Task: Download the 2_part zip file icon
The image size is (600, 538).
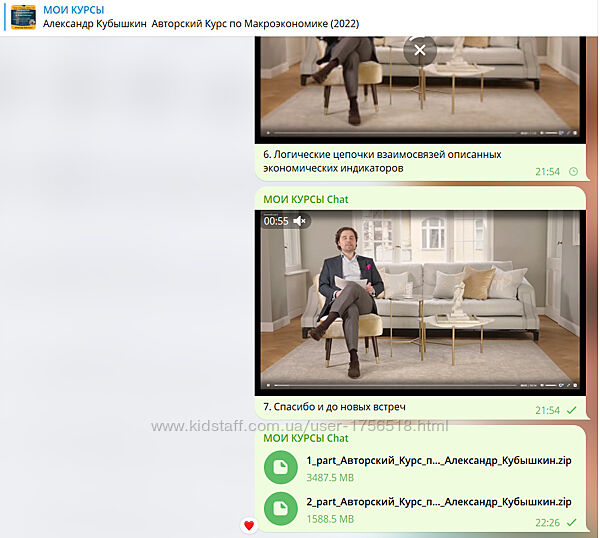Action: point(281,510)
